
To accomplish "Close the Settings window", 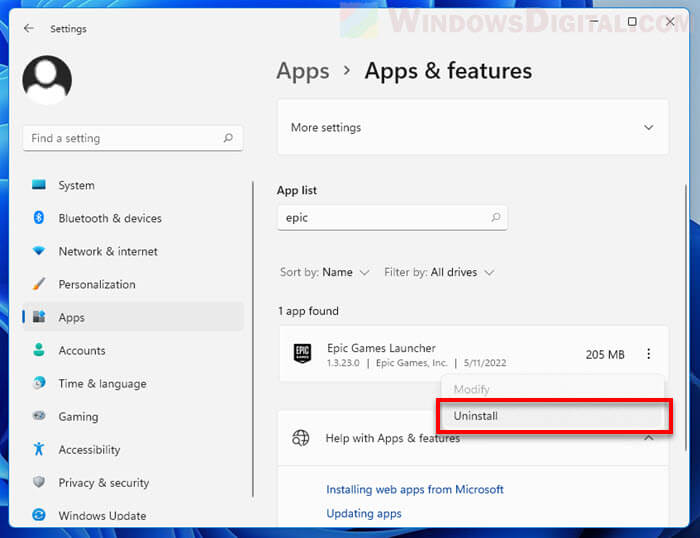I will (670, 21).
